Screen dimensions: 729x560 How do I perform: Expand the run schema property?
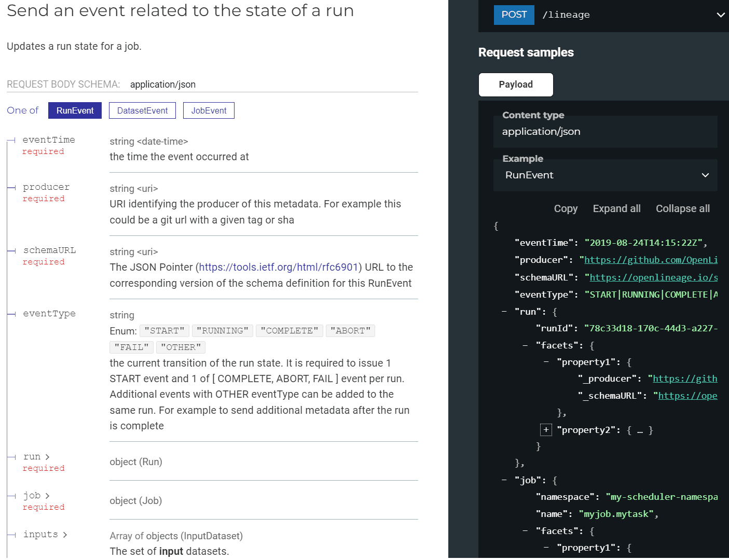[36, 457]
